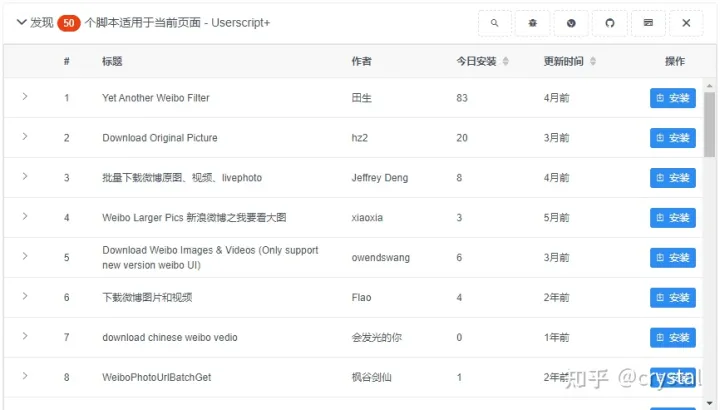Install Weibo Larger Pics script

(x=673, y=218)
